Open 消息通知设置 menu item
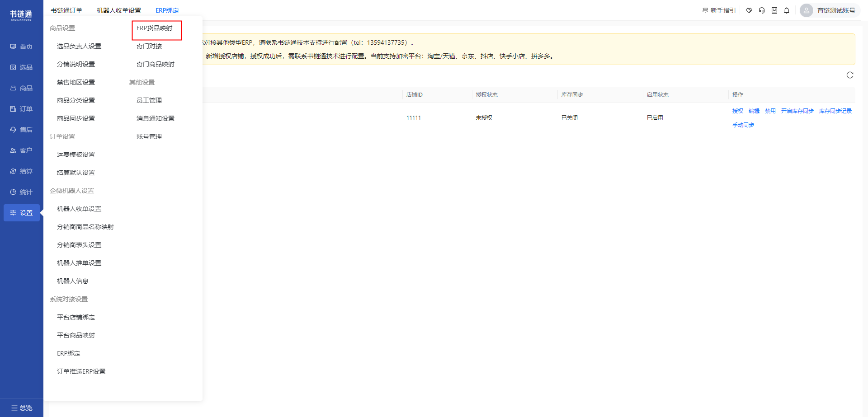Image resolution: width=868 pixels, height=417 pixels. [x=156, y=118]
